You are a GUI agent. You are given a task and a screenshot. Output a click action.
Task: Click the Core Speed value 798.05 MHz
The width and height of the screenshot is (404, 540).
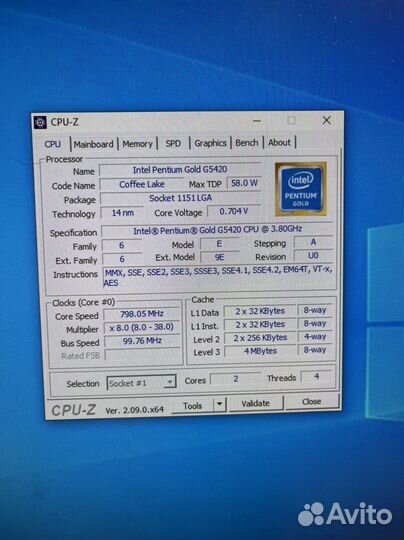[x=142, y=314]
